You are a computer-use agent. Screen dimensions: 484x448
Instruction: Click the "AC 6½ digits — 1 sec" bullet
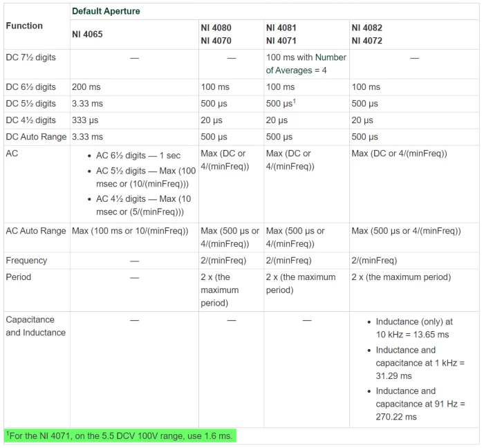pos(138,156)
